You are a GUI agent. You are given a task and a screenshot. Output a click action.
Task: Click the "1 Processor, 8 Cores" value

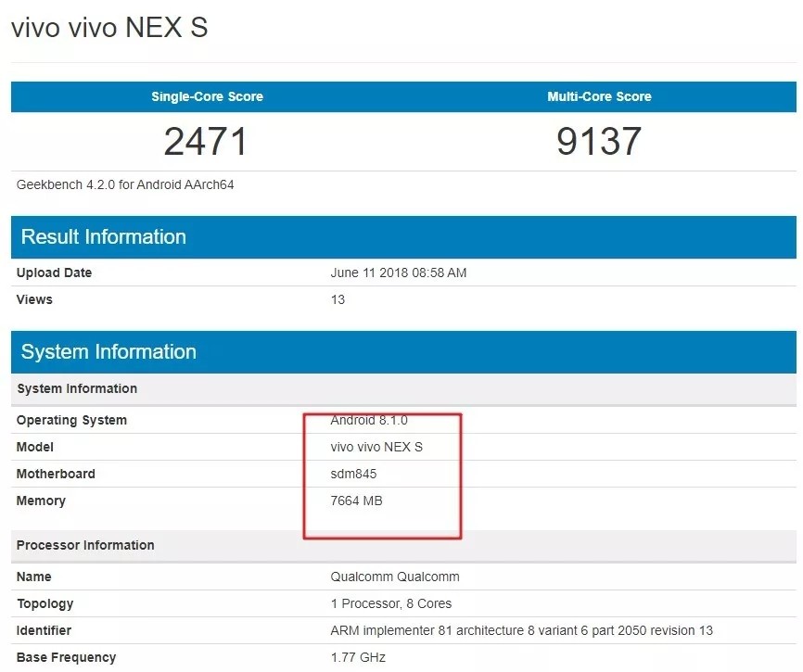[391, 604]
